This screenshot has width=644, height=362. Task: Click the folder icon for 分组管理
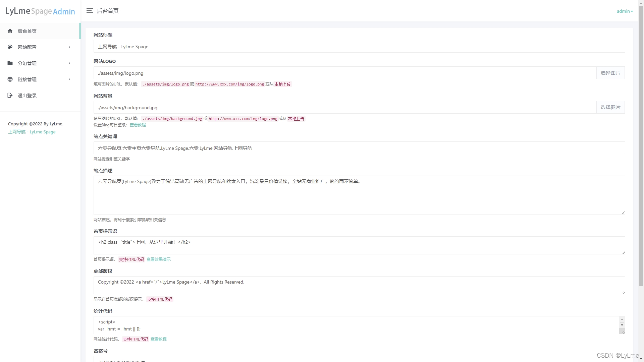[10, 63]
